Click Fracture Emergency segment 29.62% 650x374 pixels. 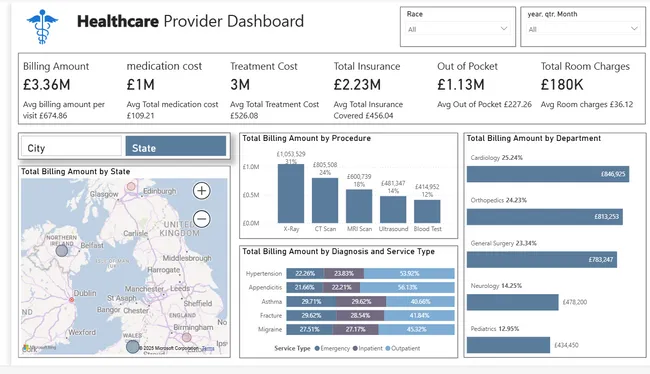(x=311, y=316)
